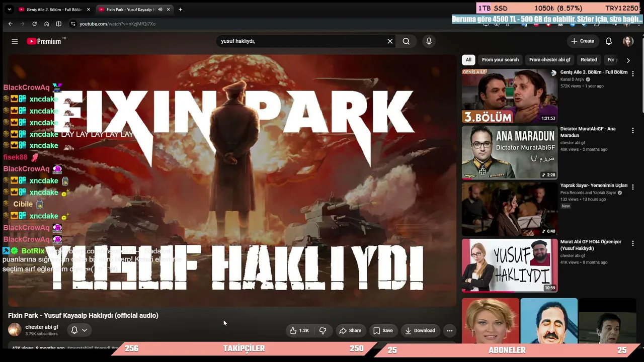This screenshot has width=644, height=362.
Task: Open the Dictator MuratAbiGF - Ana Maradun title
Action: pos(588,132)
